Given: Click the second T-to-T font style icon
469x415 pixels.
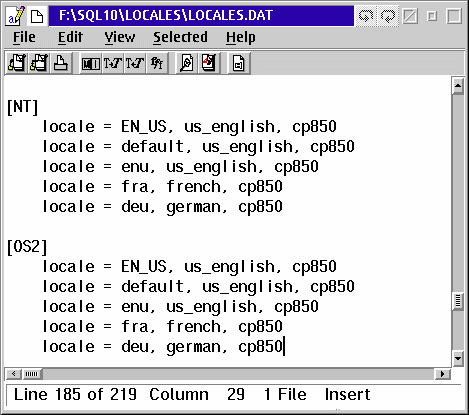Looking at the screenshot, I should [x=135, y=63].
